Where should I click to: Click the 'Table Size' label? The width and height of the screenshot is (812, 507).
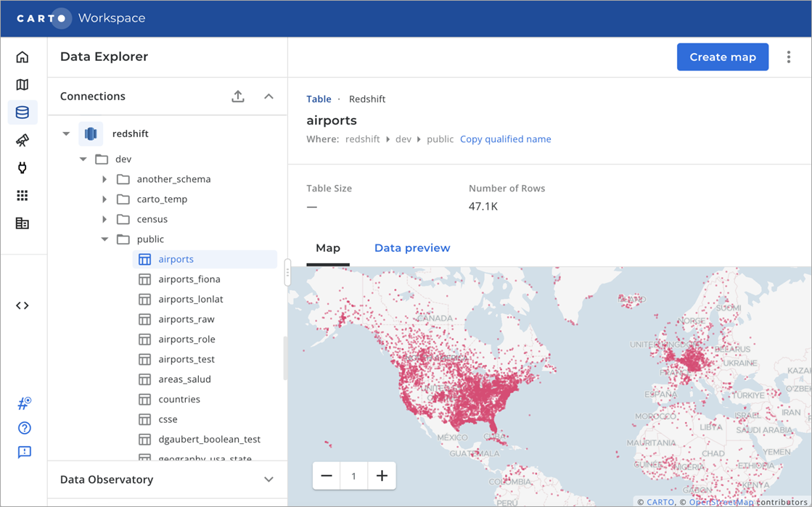tap(329, 189)
